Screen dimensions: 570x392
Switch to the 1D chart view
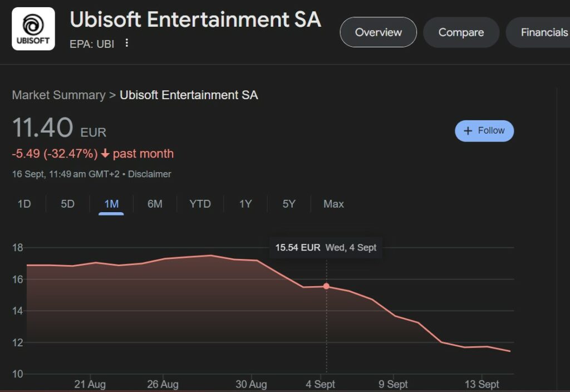pos(23,204)
